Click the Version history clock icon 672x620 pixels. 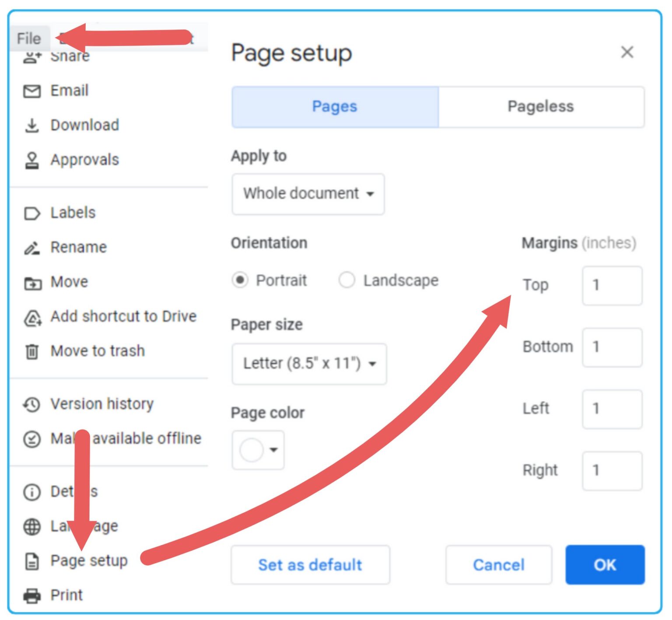(31, 404)
